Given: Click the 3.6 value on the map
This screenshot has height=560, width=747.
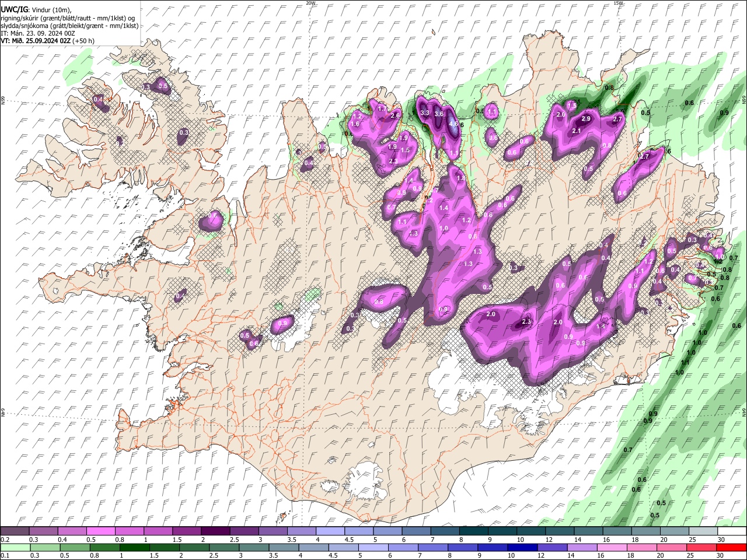Looking at the screenshot, I should tap(439, 114).
